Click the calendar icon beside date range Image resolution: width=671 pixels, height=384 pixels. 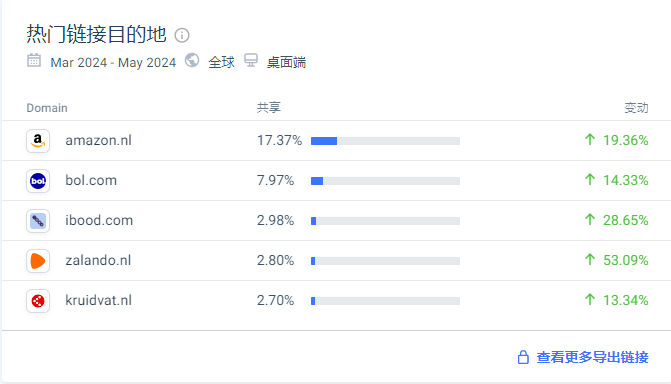(34, 60)
